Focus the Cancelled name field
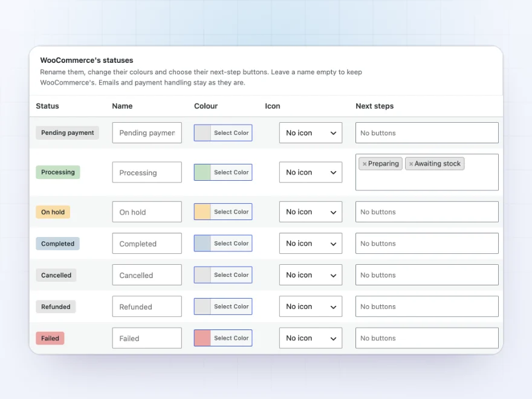This screenshot has width=532, height=399. click(147, 275)
